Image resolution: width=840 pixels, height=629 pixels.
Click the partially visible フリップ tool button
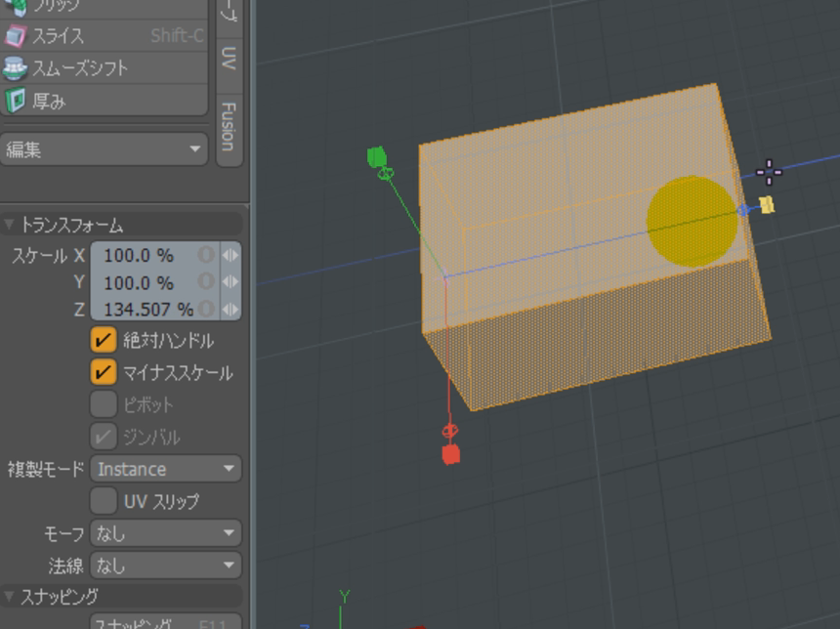pyautogui.click(x=104, y=8)
